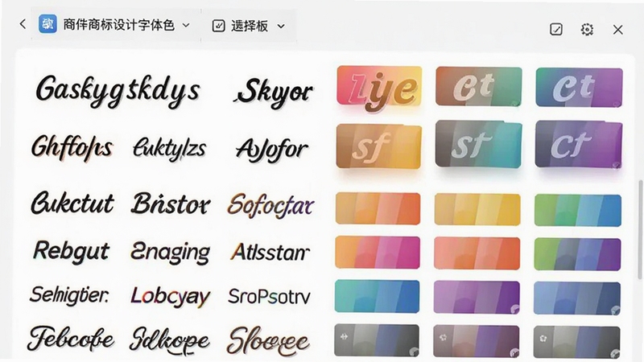This screenshot has height=362, width=644.
Task: Pick the yellow-to-orange-red palette swatch
Action: [x=378, y=208]
